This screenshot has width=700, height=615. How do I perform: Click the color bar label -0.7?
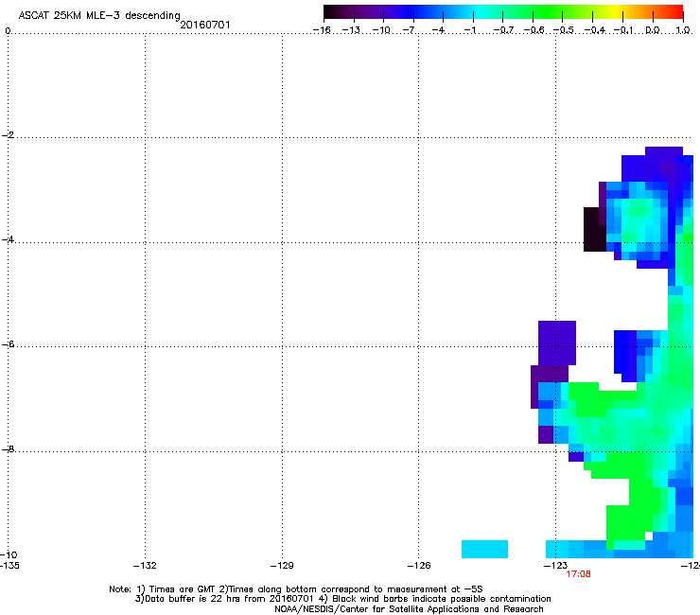503,30
